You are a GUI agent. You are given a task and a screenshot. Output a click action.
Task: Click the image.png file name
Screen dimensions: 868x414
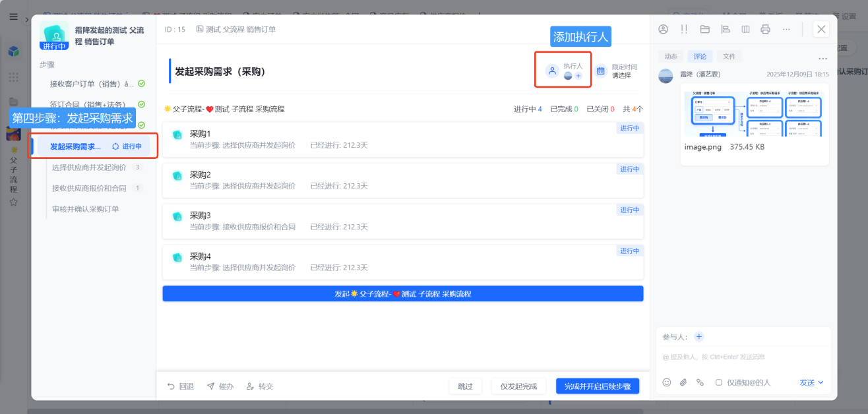click(703, 147)
